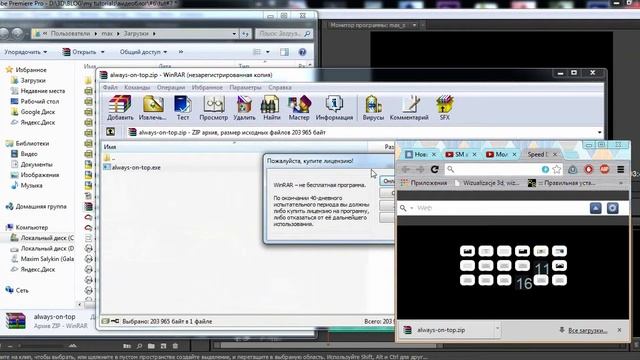
Task: Click Chrome forward arrow
Action: (420, 169)
